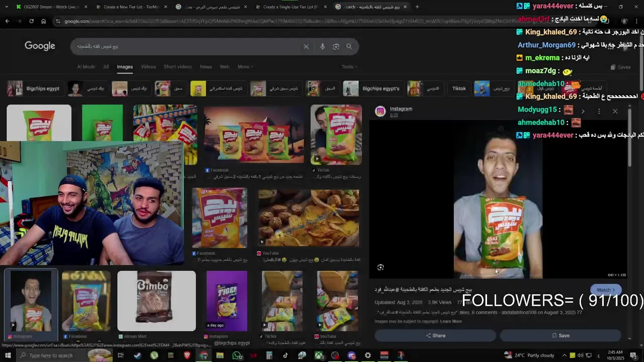
Task: Switch to the News tab
Action: coord(206,67)
